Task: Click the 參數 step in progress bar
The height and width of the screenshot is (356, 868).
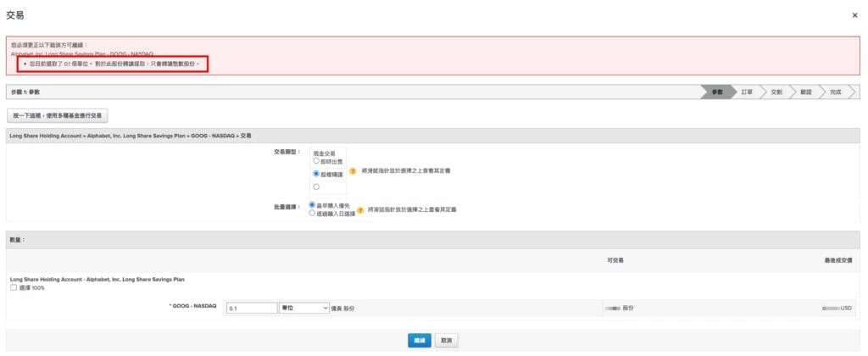Action: pos(717,92)
